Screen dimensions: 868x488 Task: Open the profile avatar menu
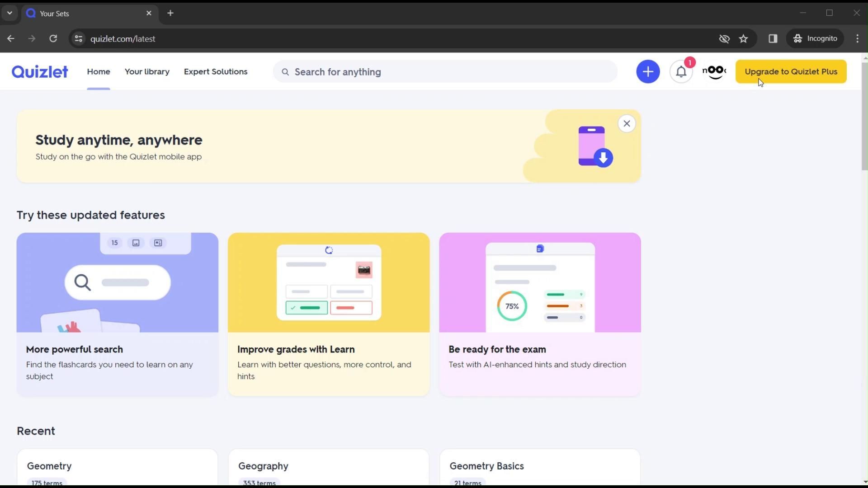714,72
